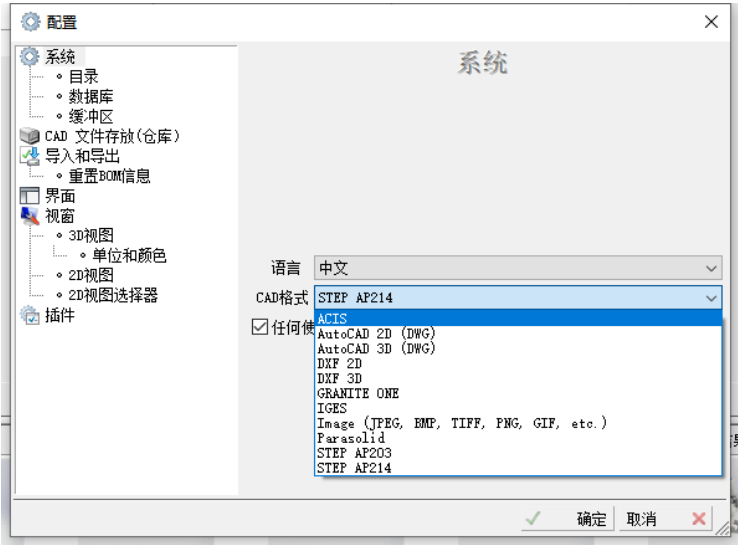Click the 插件 plugin icon
The width and height of the screenshot is (738, 545).
pos(30,316)
